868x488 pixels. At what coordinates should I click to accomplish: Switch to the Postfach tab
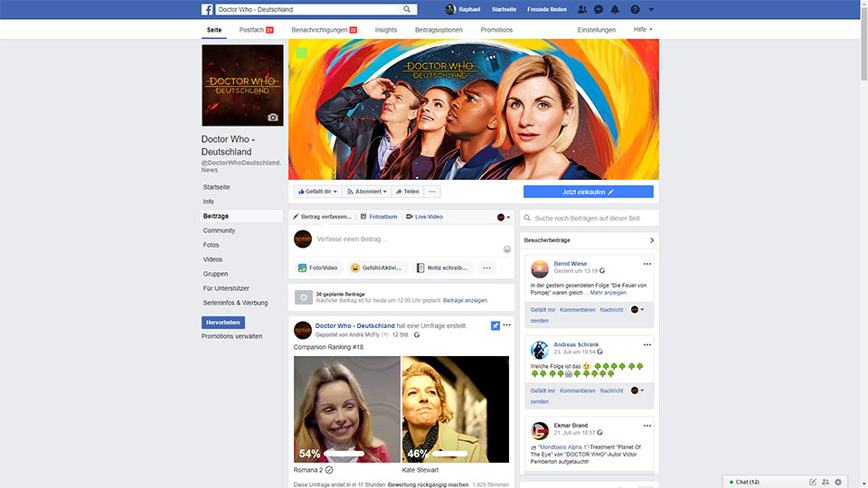[x=256, y=30]
